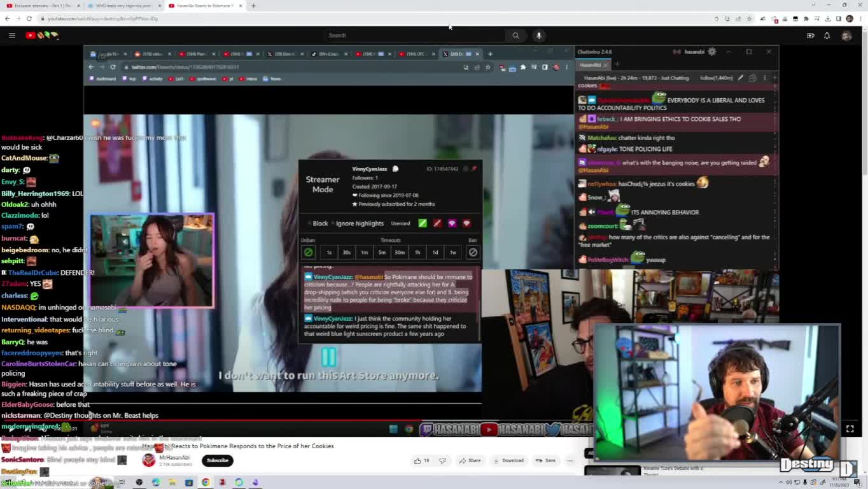
Task: Focus the YouTube search field
Action: click(x=414, y=36)
